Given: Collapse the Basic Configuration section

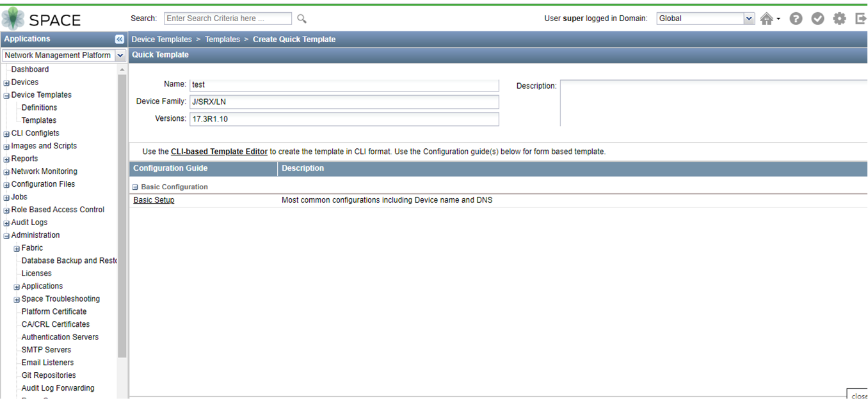Looking at the screenshot, I should click(x=134, y=187).
